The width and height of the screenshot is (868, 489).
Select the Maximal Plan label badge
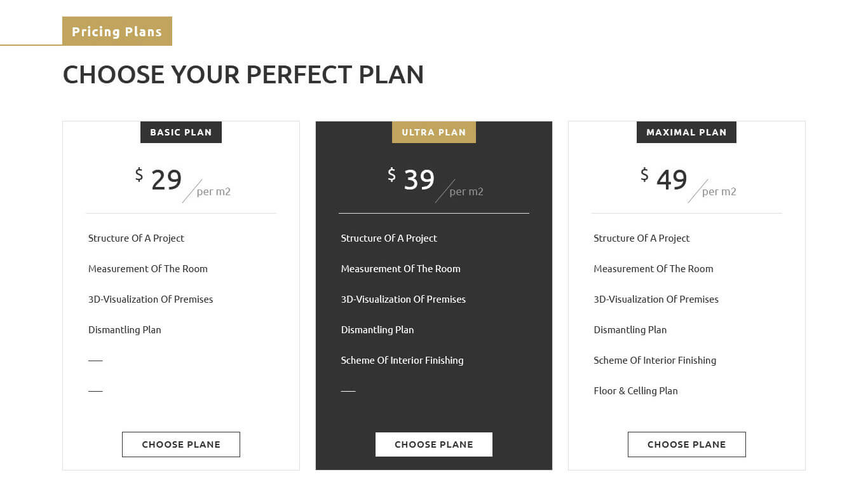click(686, 132)
